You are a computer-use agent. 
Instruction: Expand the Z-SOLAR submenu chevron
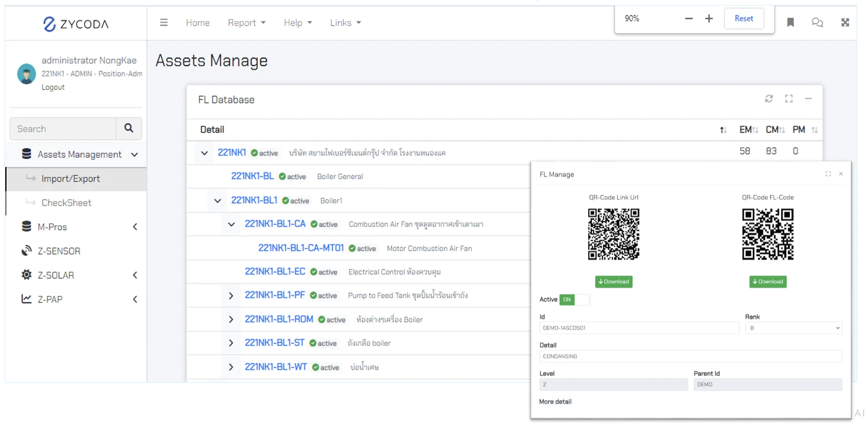135,275
